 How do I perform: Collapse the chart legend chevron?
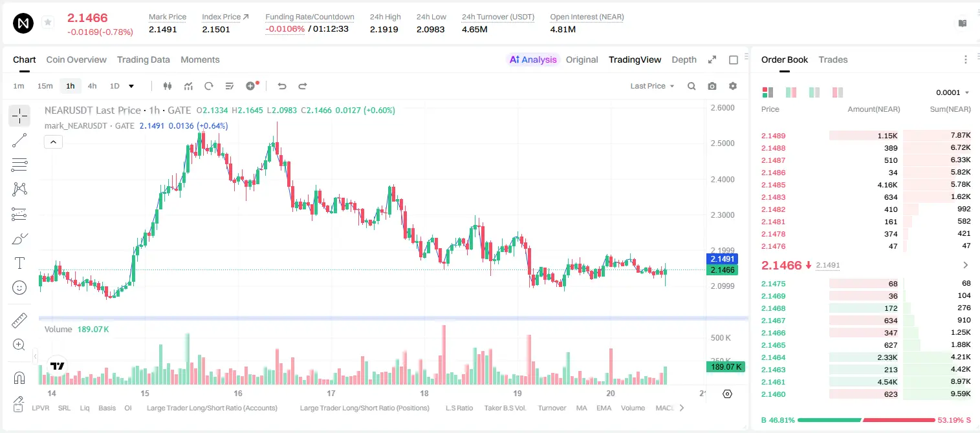53,142
